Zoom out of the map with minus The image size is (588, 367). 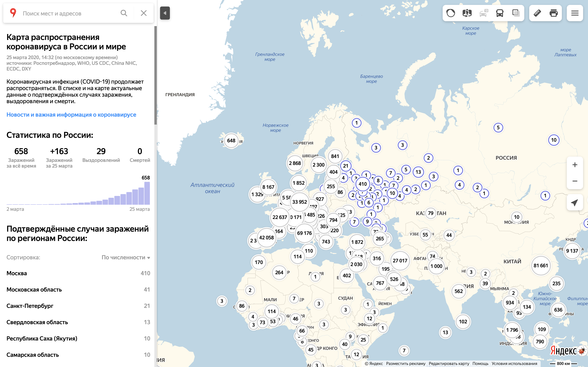[x=575, y=181]
